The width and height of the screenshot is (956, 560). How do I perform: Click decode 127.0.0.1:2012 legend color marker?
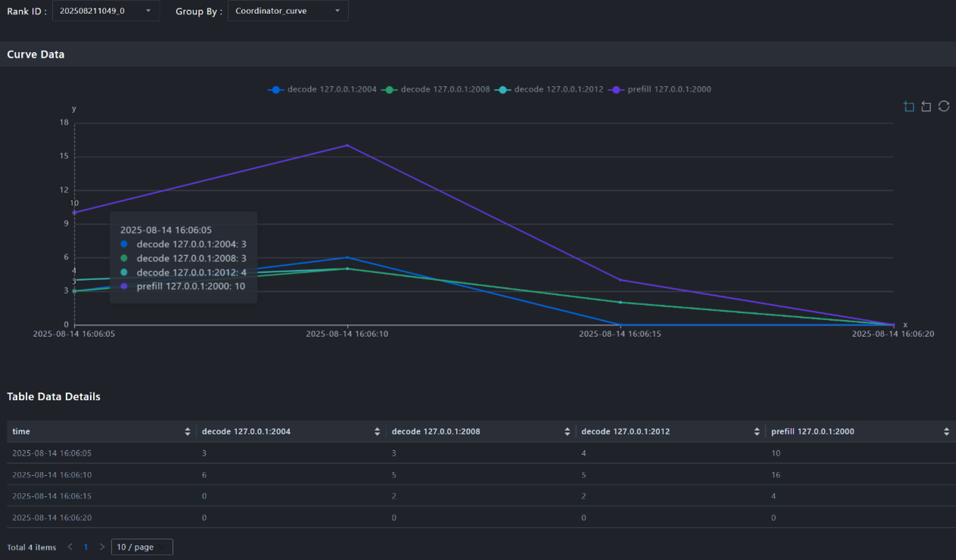point(503,89)
